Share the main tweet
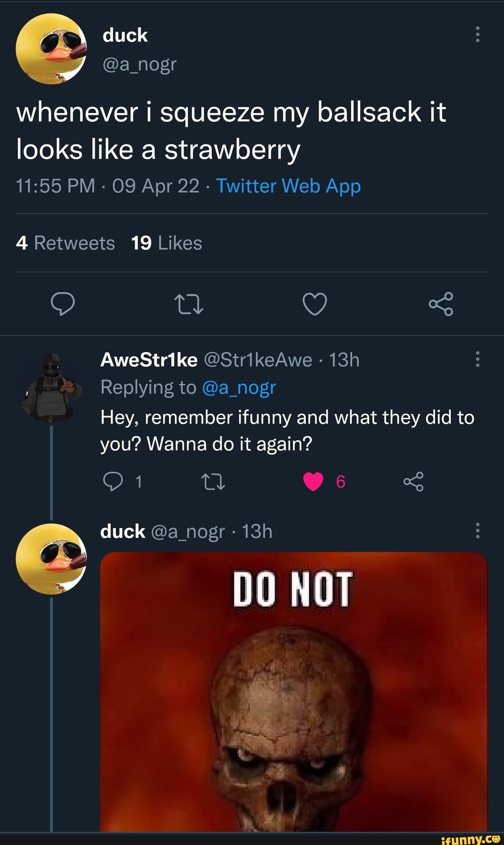The image size is (504, 845). click(441, 304)
